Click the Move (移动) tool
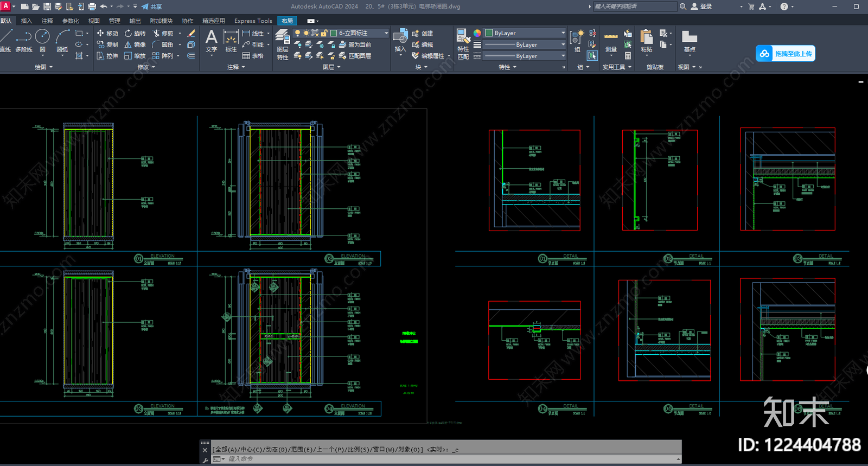868x466 pixels. pyautogui.click(x=107, y=33)
